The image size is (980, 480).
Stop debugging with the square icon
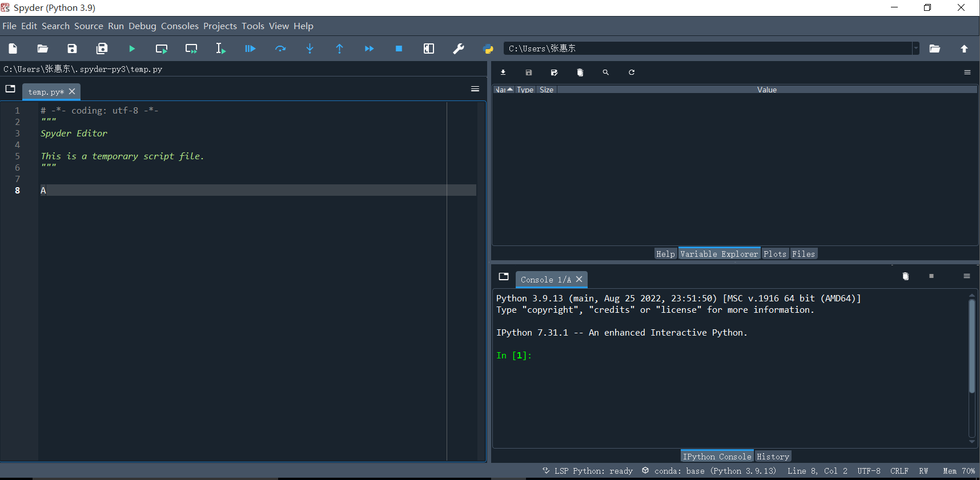(x=399, y=49)
